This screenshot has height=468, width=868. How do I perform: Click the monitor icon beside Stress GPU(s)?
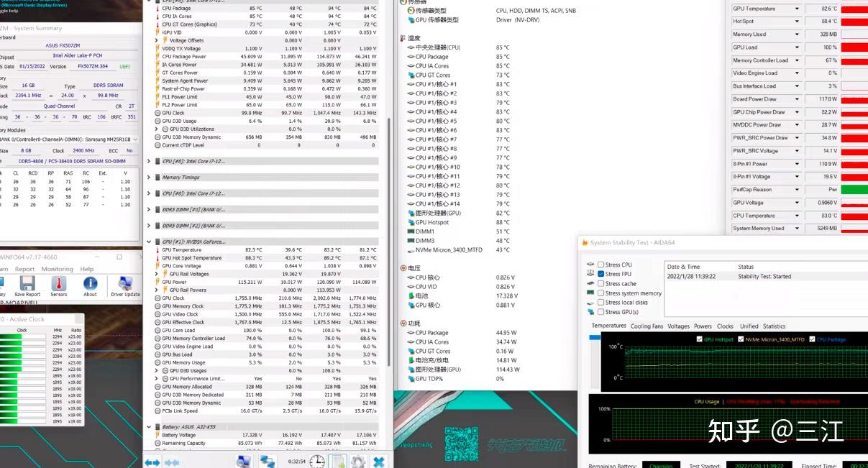click(x=591, y=311)
